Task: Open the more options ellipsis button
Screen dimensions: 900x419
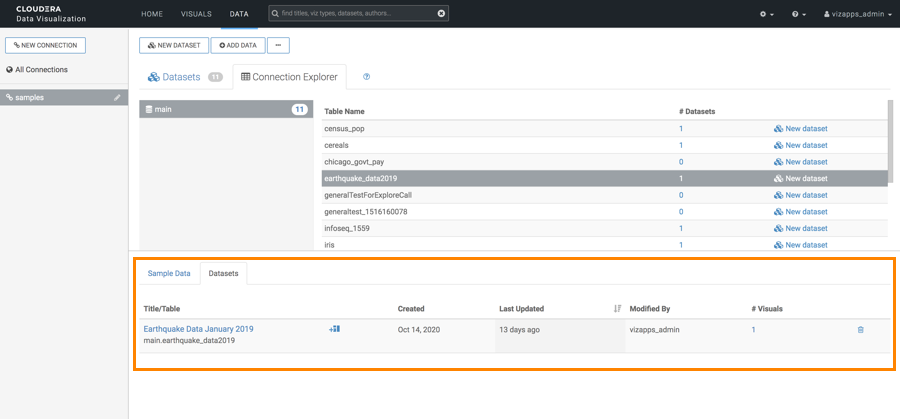Action: coord(278,45)
